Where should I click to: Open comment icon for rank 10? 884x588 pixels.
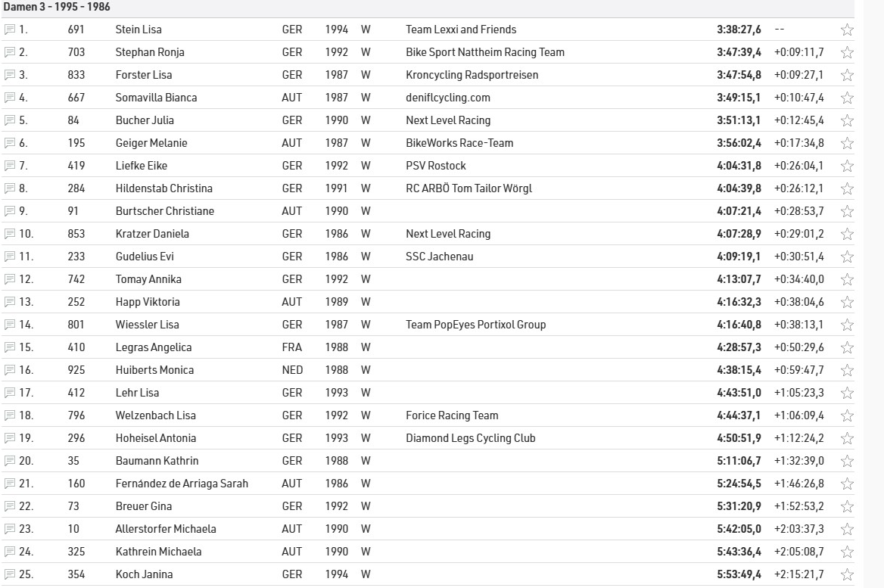click(10, 234)
